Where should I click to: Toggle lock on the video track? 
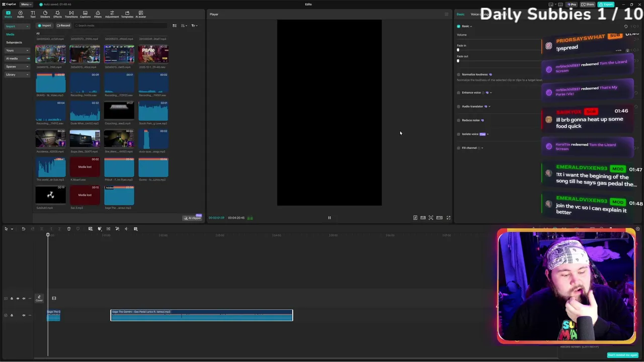(12, 298)
